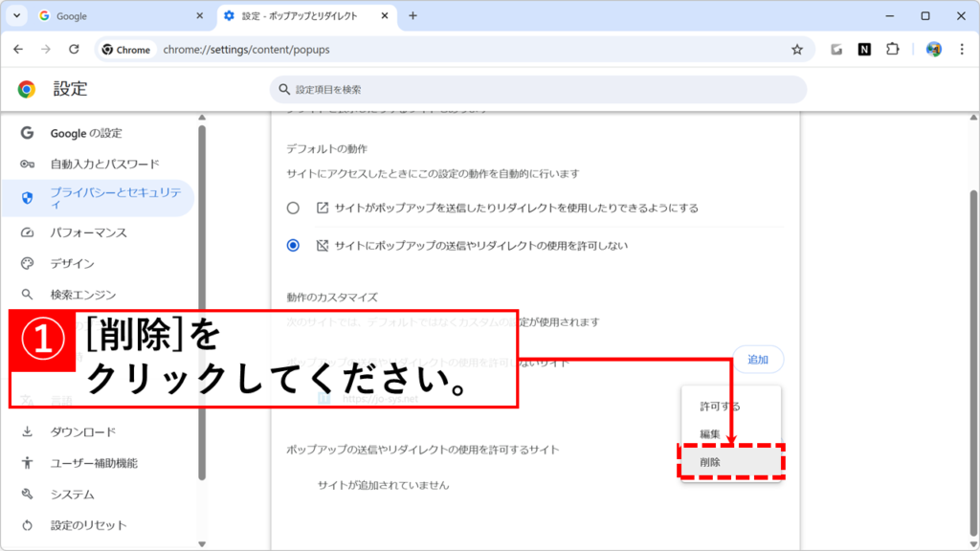Screen dimensions: 980x551
Task: Open Google の設定 in sidebar
Action: (86, 133)
